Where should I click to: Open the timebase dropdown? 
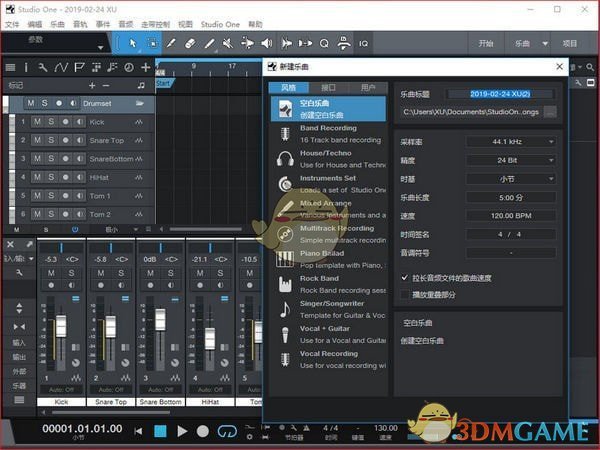(x=511, y=179)
